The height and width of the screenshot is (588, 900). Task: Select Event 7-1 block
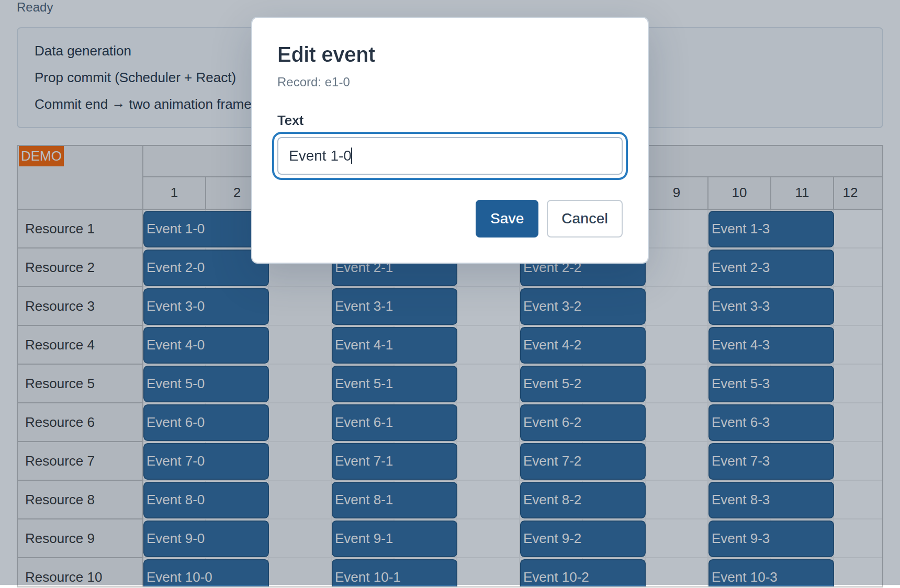coord(394,461)
